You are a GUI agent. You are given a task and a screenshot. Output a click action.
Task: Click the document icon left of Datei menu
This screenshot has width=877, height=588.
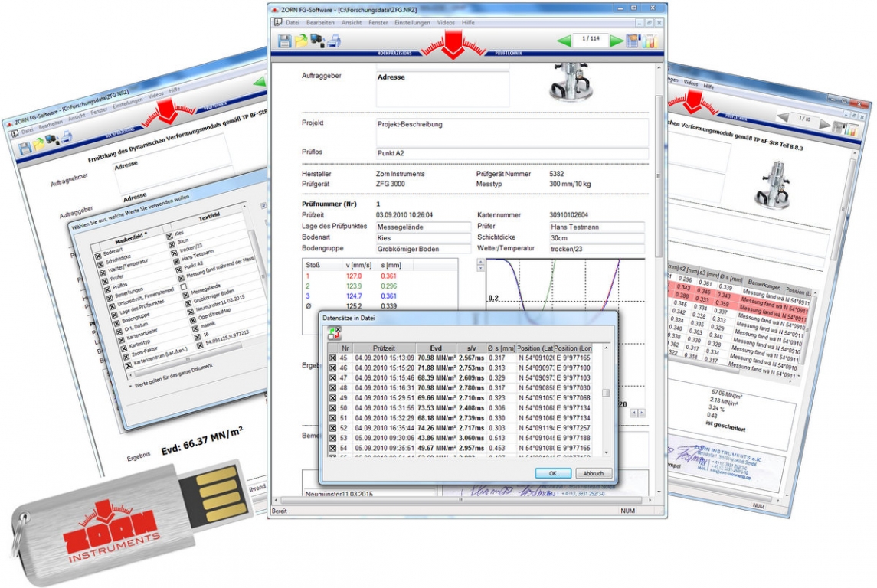click(278, 22)
